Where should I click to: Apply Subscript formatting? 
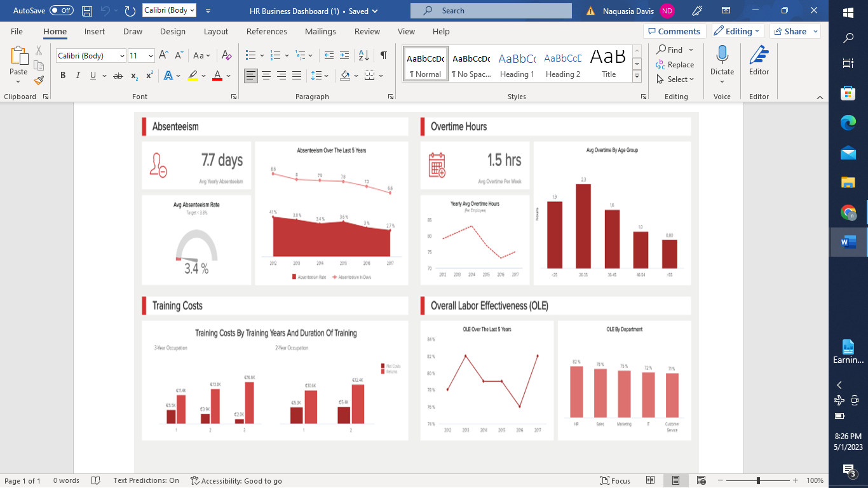(x=134, y=76)
